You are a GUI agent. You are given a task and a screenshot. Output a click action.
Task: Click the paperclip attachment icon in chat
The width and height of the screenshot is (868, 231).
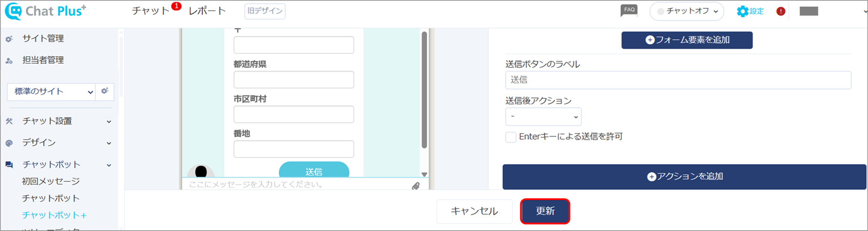point(416,186)
